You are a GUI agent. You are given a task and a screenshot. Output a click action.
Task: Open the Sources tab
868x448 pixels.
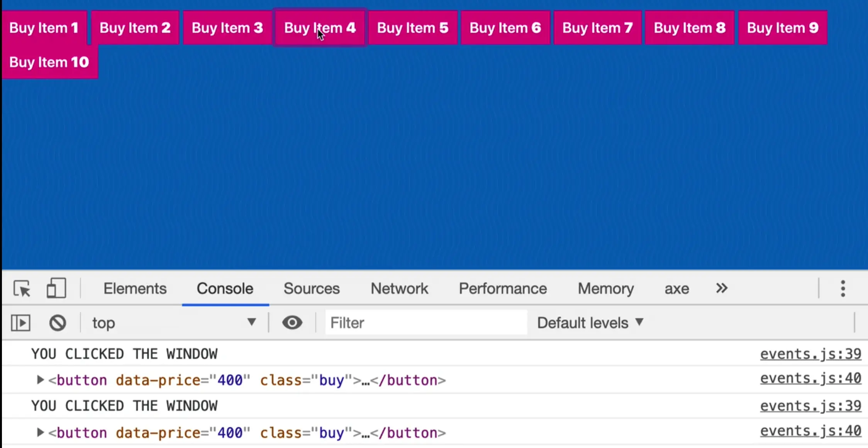click(x=311, y=288)
